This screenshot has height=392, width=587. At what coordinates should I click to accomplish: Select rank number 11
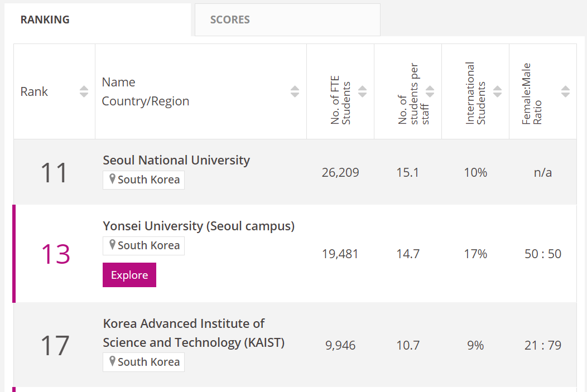click(x=54, y=173)
